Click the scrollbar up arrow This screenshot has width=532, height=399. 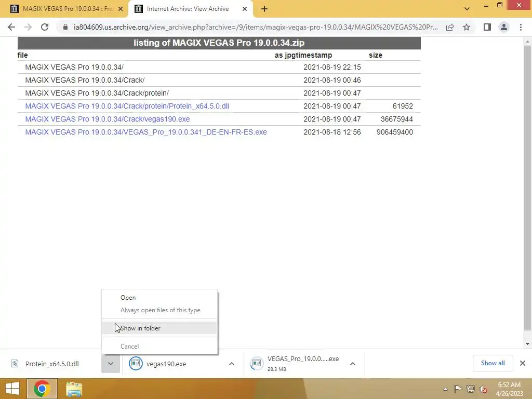point(527,42)
